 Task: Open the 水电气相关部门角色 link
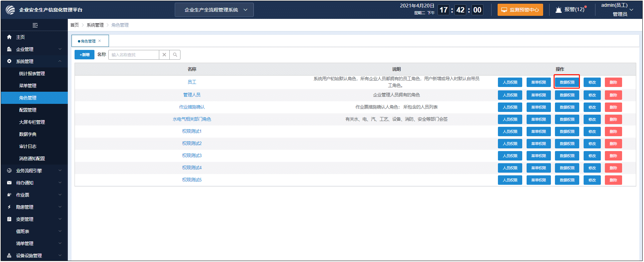[192, 119]
